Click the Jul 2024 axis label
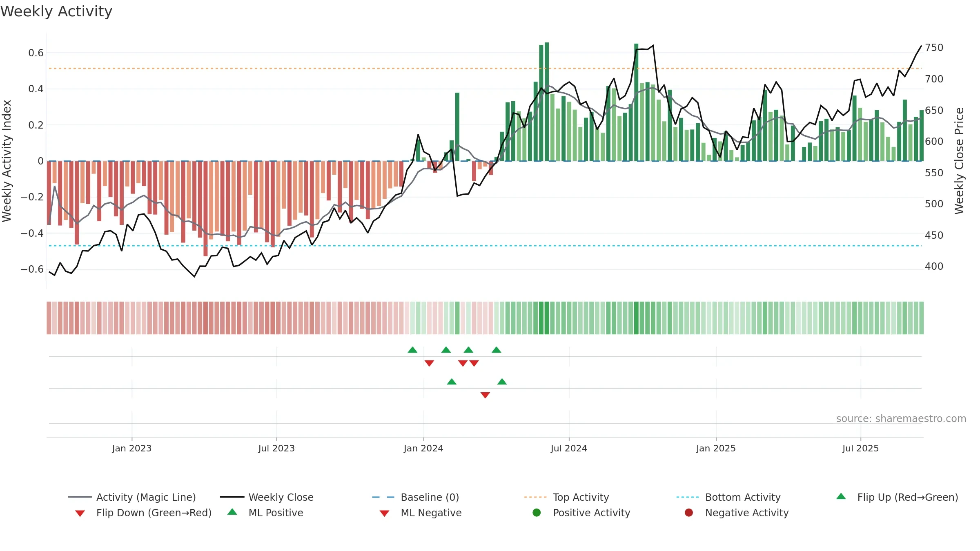Screen dimensions: 980x551 point(569,448)
